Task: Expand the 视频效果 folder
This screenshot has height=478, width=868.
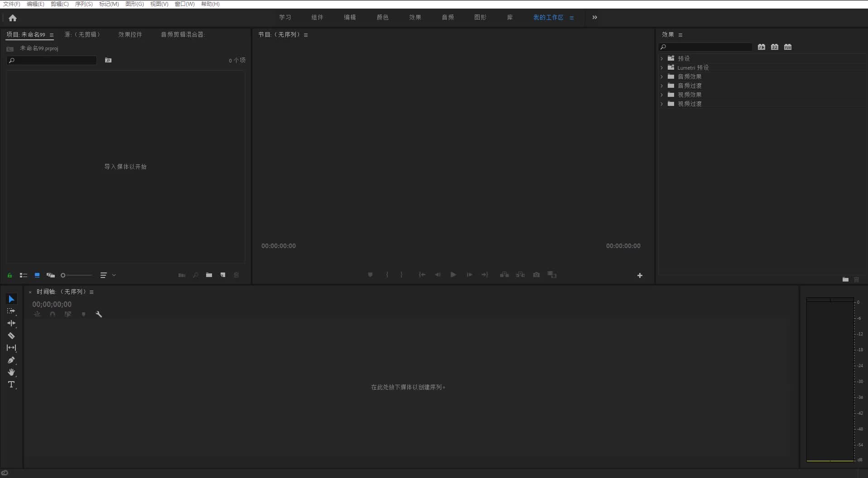Action: (662, 95)
